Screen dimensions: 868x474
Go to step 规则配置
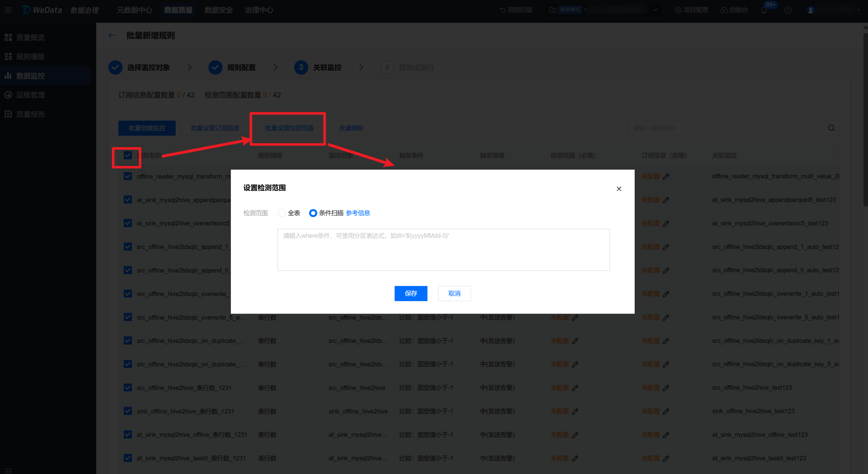(232, 67)
